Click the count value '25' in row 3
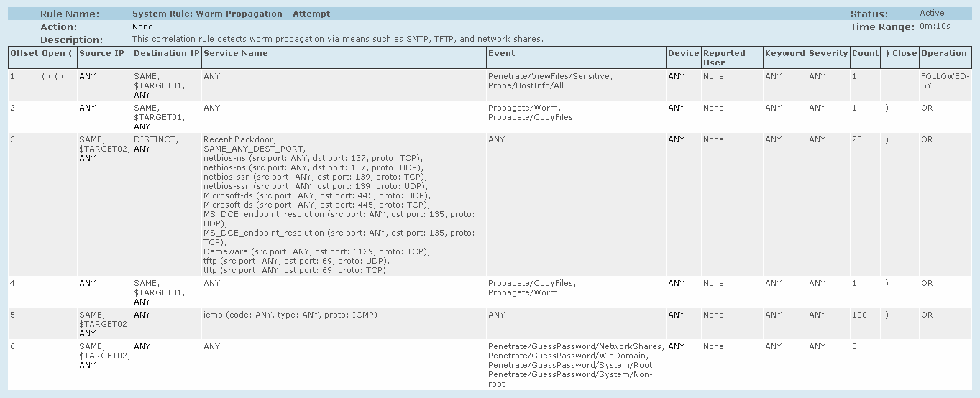The image size is (980, 398). point(857,139)
